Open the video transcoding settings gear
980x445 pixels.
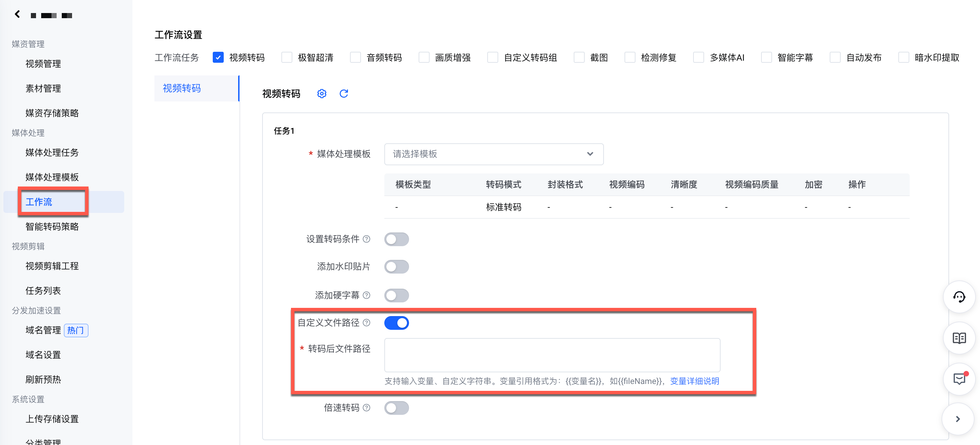(x=322, y=94)
